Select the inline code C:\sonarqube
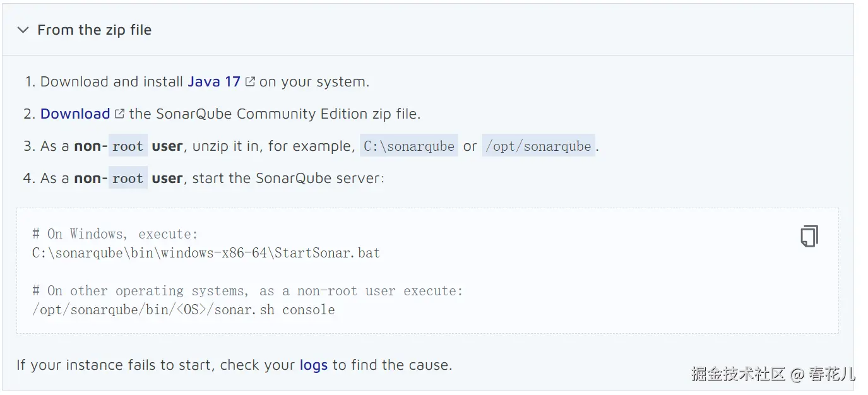The height and width of the screenshot is (395, 868). click(x=408, y=146)
